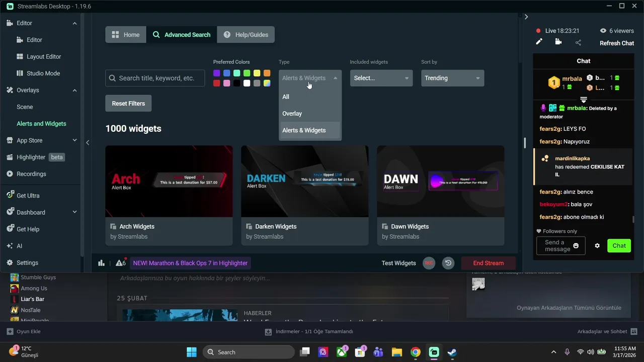Send message with Chat button
The width and height of the screenshot is (644, 362).
pos(619,246)
